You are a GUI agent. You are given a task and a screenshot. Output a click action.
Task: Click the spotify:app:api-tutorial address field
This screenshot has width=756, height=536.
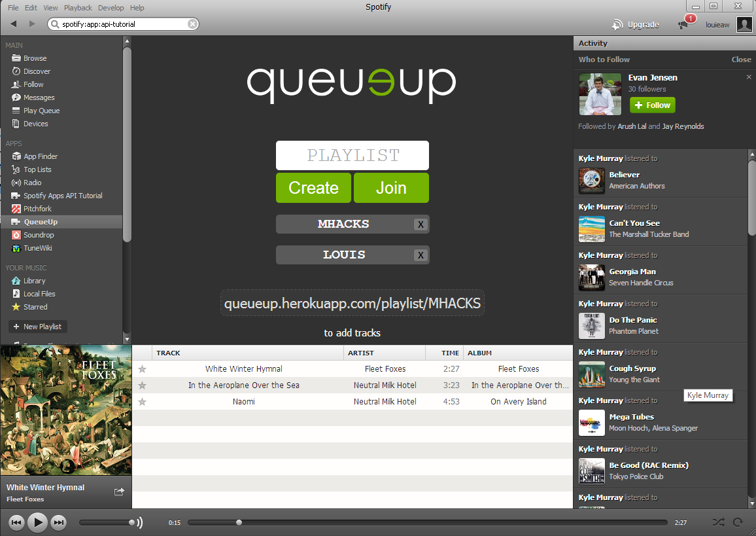(124, 24)
